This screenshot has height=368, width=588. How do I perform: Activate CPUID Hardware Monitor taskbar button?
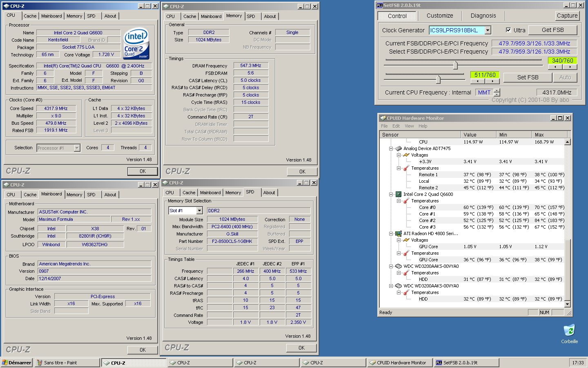point(399,363)
